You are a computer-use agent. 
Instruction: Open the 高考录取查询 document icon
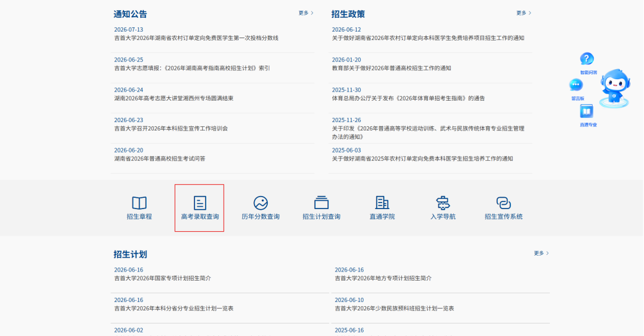tap(200, 203)
